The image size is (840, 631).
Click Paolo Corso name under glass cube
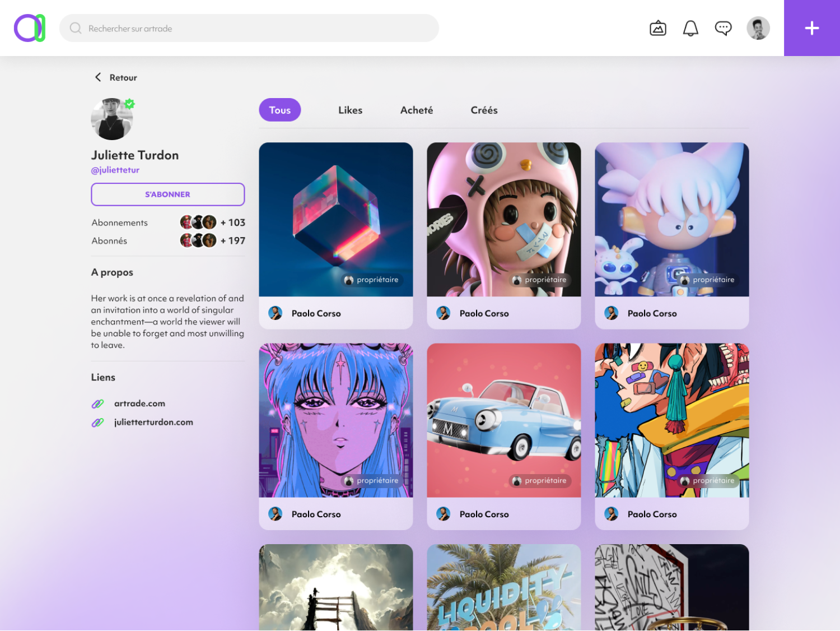[316, 314]
